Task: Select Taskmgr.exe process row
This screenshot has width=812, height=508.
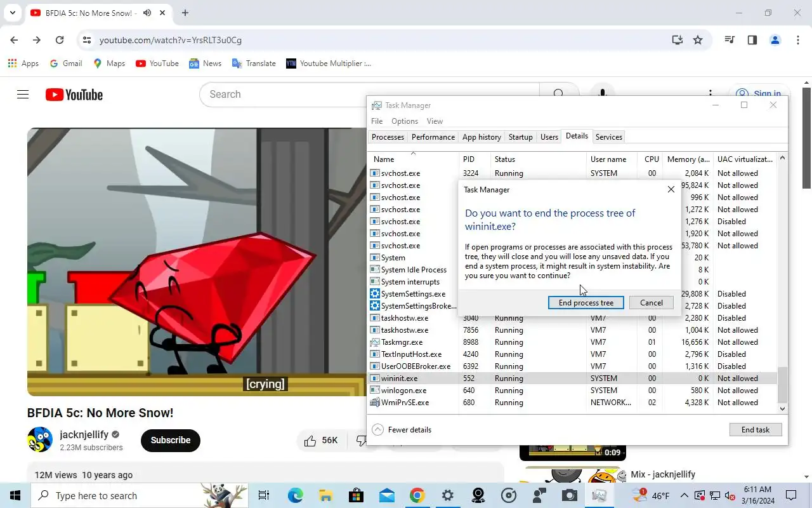Action: point(572,342)
